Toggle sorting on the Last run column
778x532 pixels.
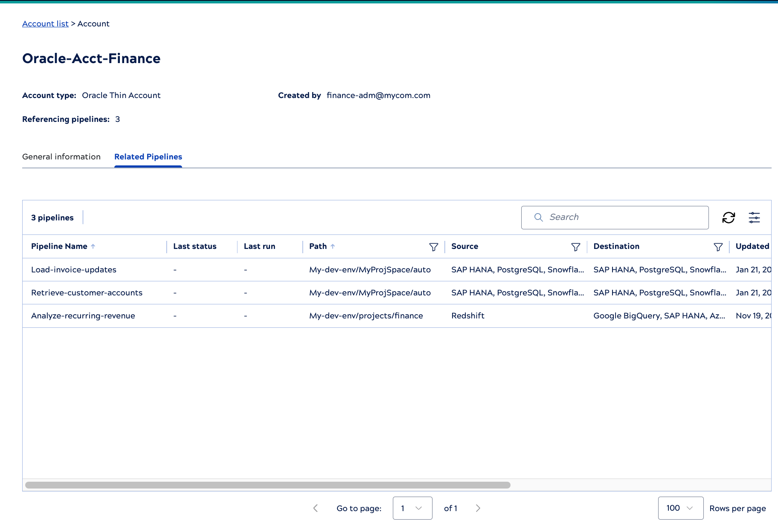(259, 246)
